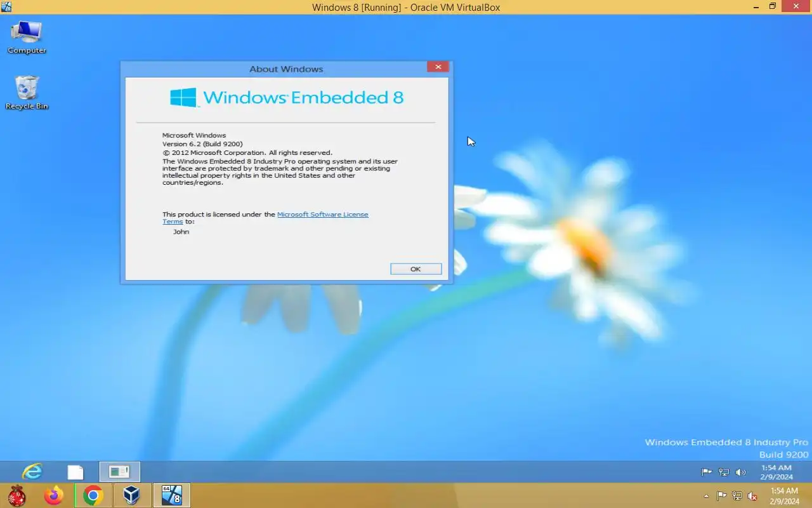812x508 pixels.
Task: Close the About Windows dialog
Action: (438, 67)
